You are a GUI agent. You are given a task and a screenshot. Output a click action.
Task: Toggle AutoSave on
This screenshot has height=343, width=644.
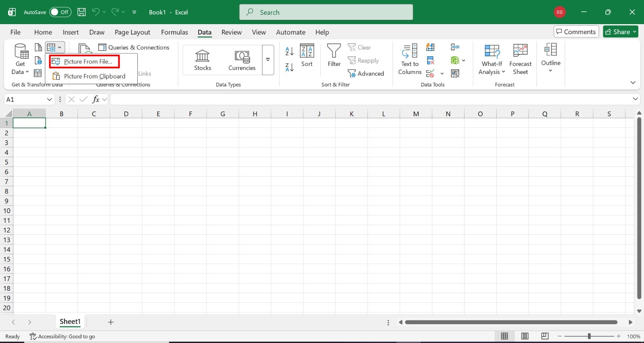tap(60, 12)
